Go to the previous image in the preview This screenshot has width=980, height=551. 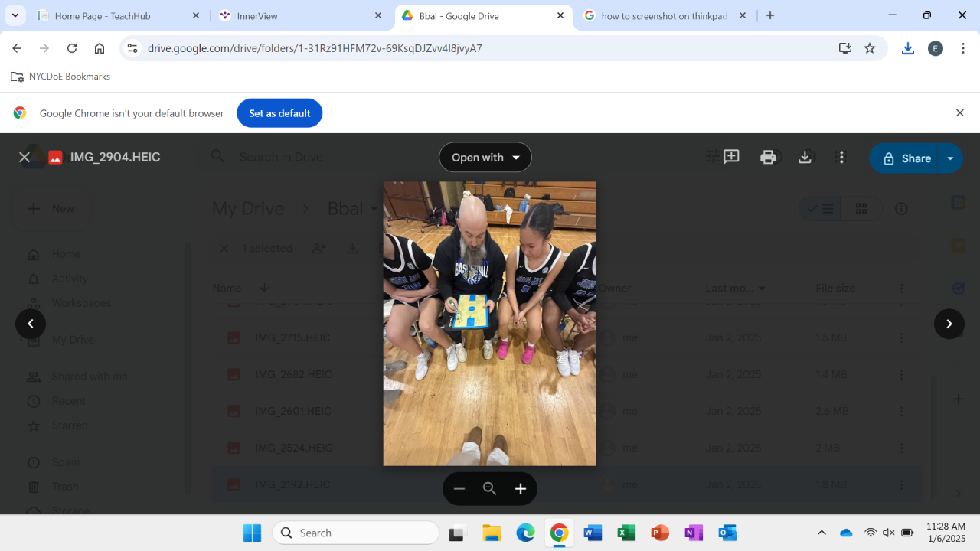pos(31,324)
